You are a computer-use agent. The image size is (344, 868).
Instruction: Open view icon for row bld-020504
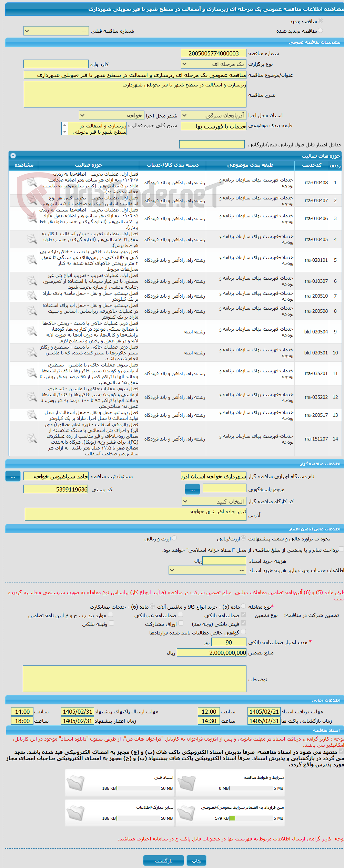[32, 331]
